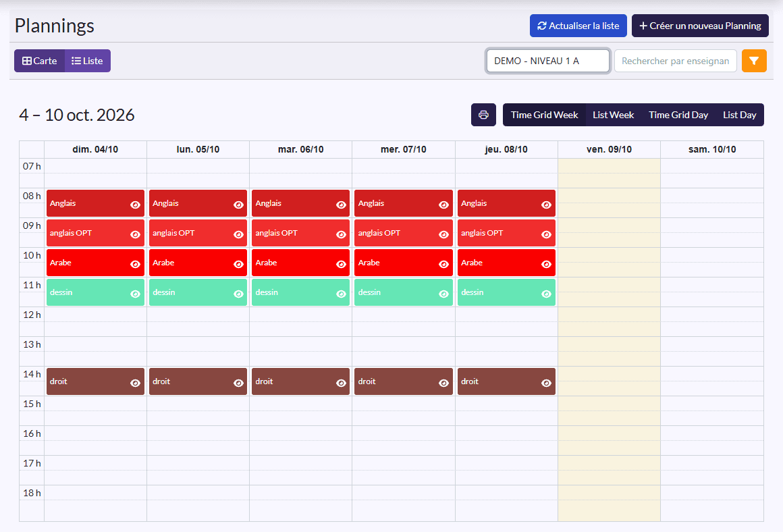Inspect droit event via eye icon dim. 04/10
The image size is (783, 532).
[x=135, y=383]
